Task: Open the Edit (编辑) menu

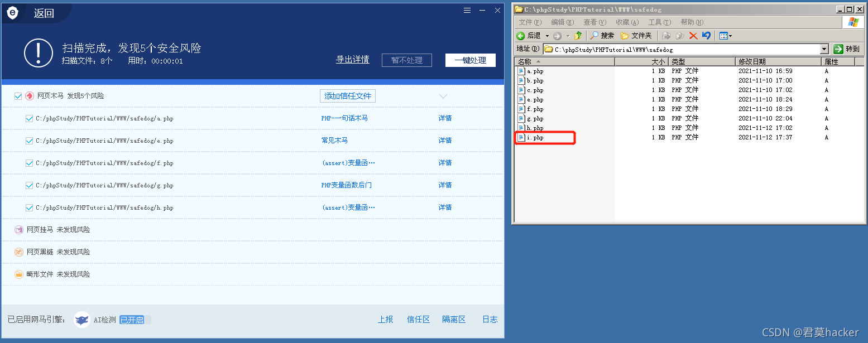Action: pyautogui.click(x=562, y=22)
